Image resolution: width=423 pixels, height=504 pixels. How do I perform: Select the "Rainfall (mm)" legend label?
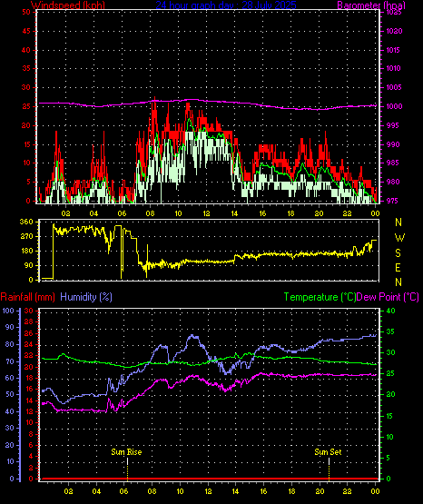[x=27, y=297]
